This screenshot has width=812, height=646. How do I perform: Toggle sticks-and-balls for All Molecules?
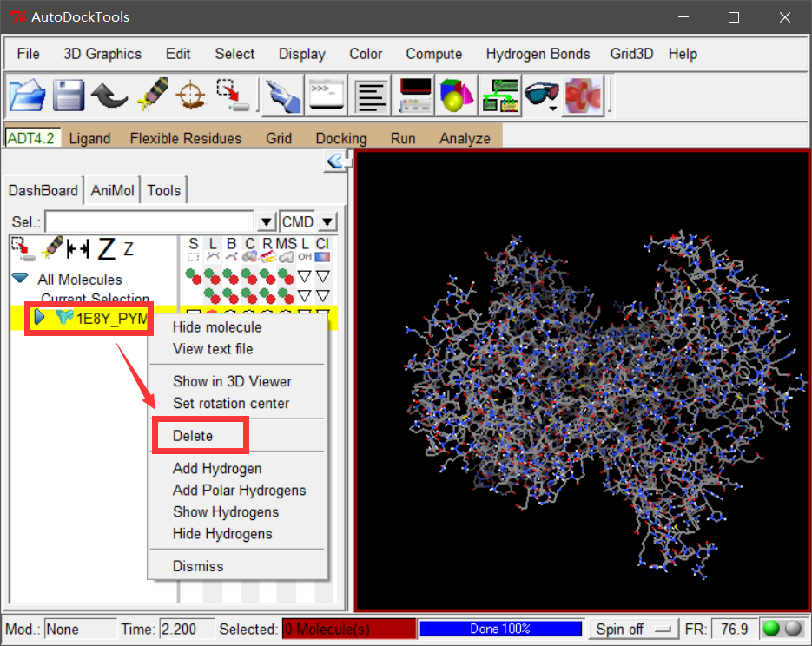(231, 276)
